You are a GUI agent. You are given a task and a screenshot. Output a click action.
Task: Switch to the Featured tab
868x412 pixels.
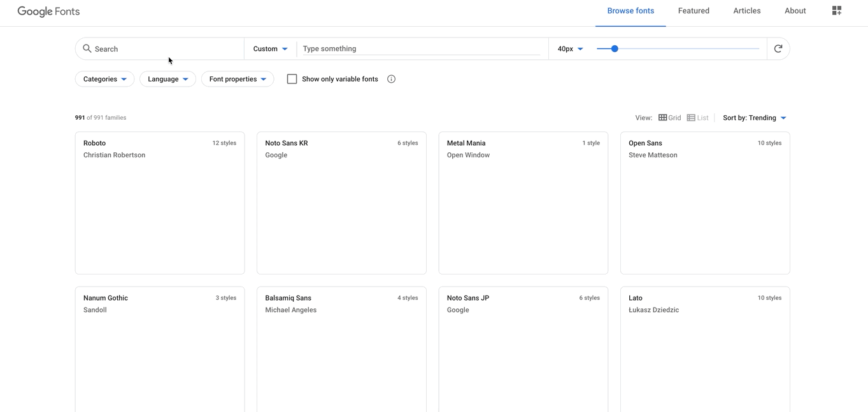tap(694, 10)
